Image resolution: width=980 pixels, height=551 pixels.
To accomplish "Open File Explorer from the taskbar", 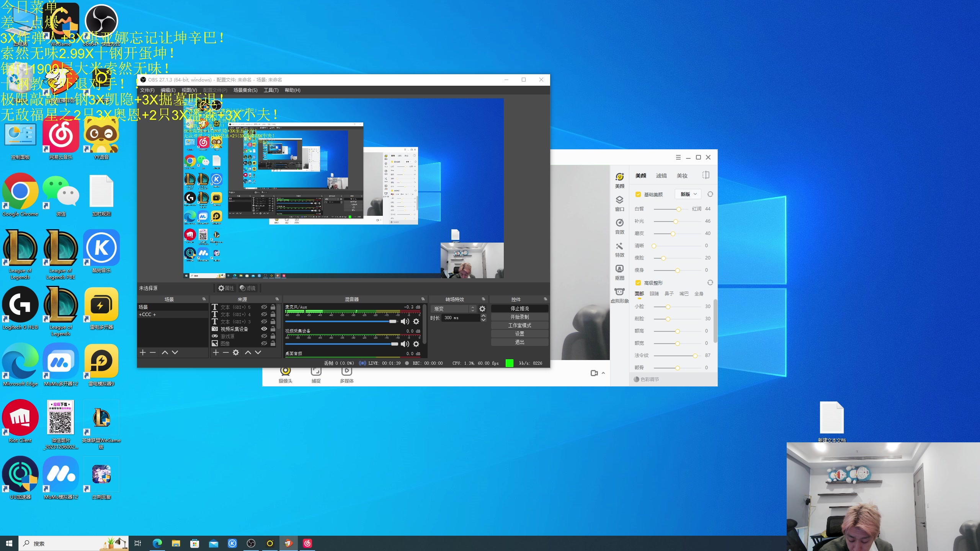I will pos(176,543).
